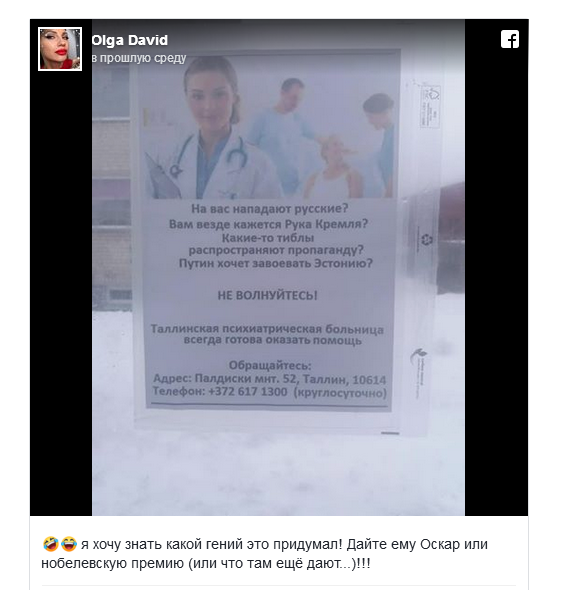Click the snow area below the poster
Image resolution: width=577 pixels, height=590 pixels.
pyautogui.click(x=279, y=476)
